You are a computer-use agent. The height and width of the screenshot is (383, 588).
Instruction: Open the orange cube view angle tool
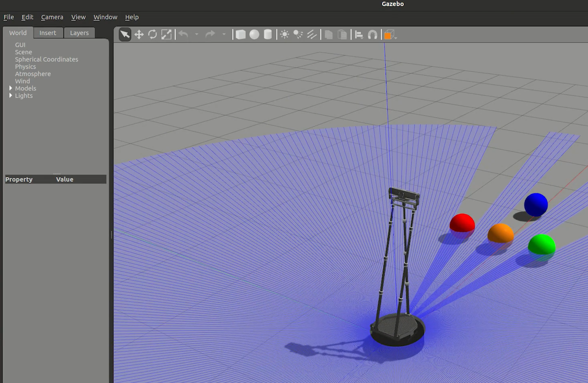pos(389,35)
